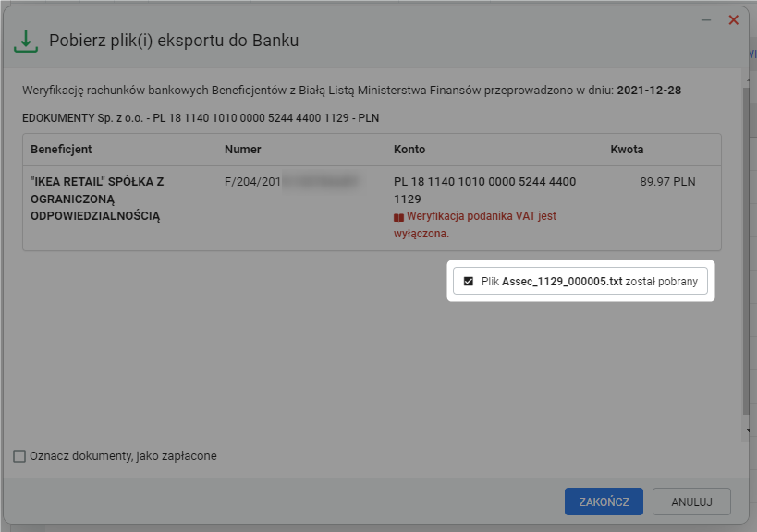The width and height of the screenshot is (757, 532).
Task: Select the Numer column header
Action: click(242, 149)
